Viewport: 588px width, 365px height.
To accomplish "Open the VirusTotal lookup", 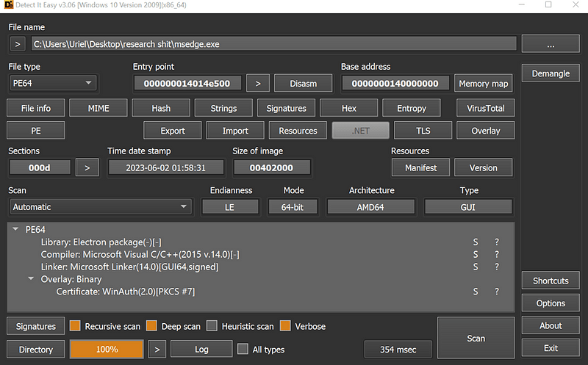I will point(485,108).
